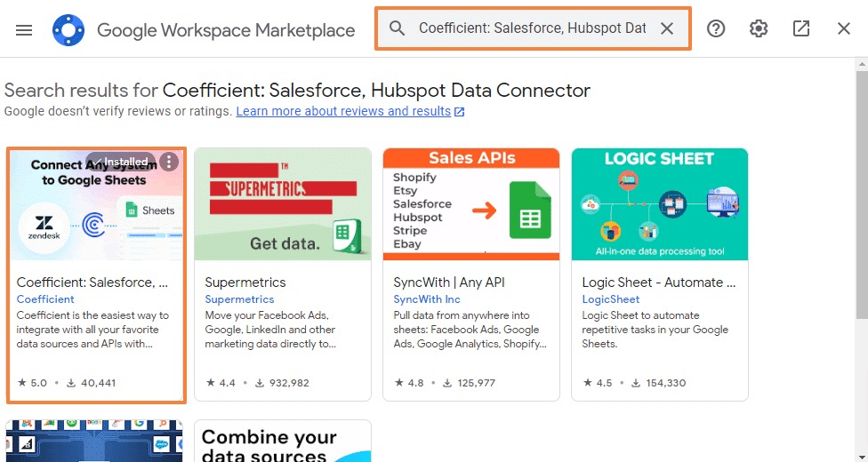Click the search box with Coefficient query

[533, 28]
